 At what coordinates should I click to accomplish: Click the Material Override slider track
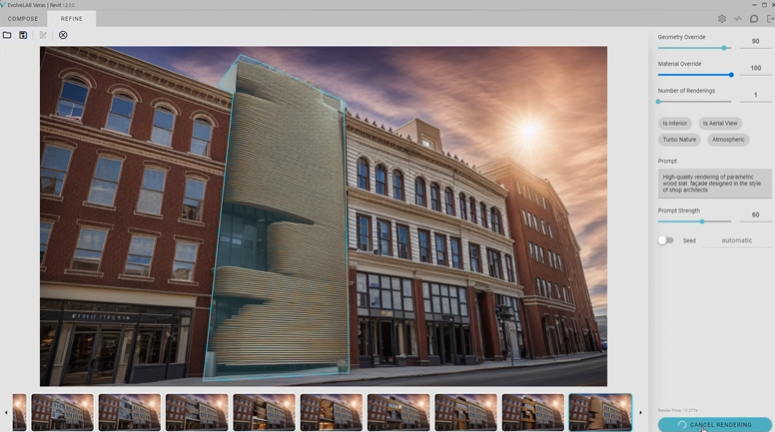pos(694,75)
